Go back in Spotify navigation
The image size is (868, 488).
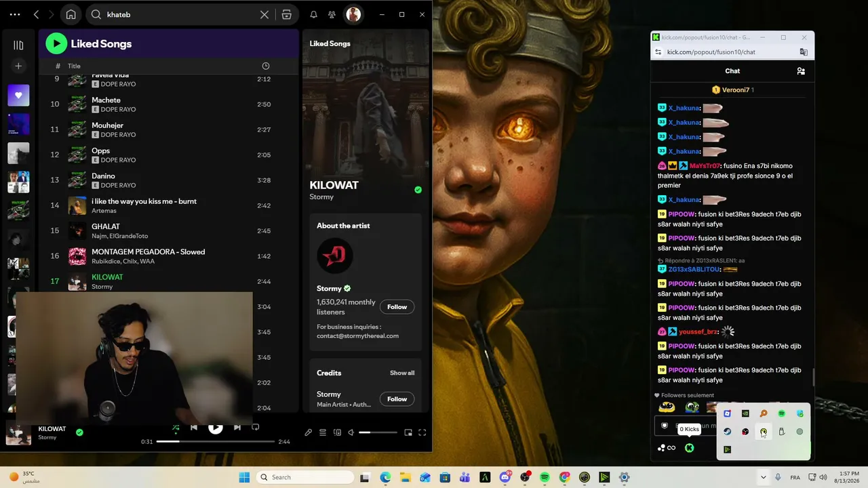(36, 14)
